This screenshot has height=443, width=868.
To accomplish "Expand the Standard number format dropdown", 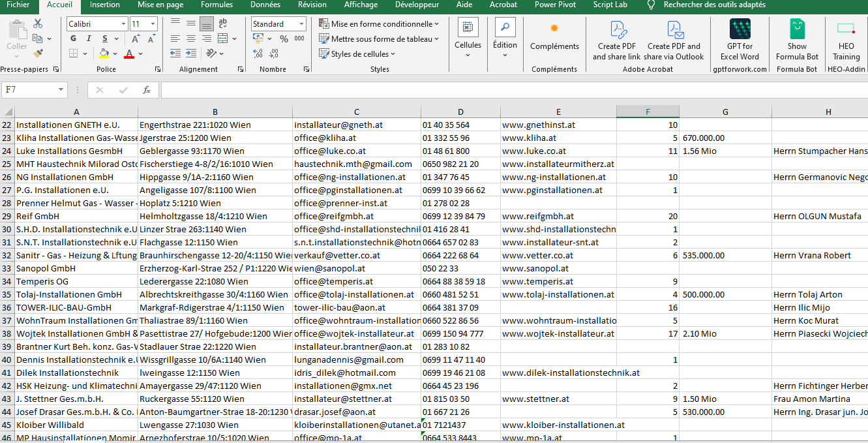I will (301, 24).
